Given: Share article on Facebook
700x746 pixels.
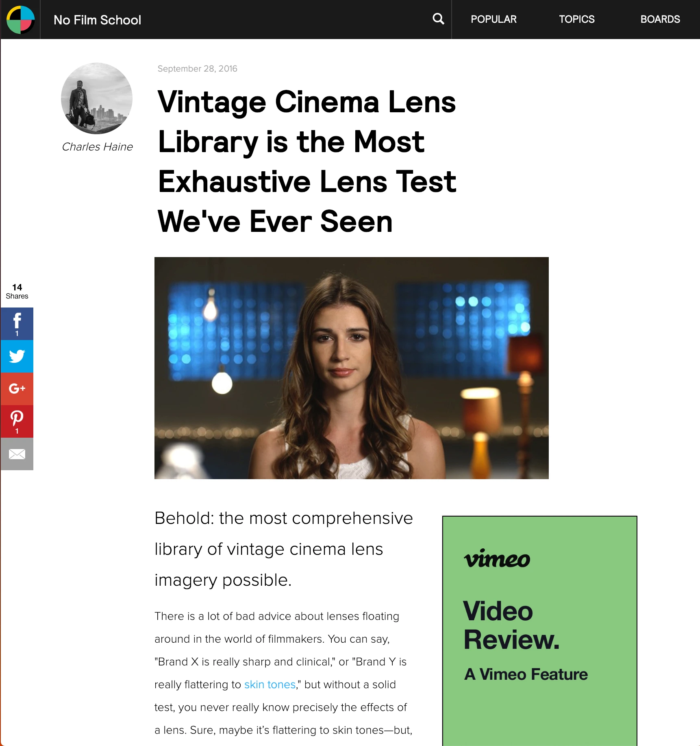Looking at the screenshot, I should coord(17,324).
